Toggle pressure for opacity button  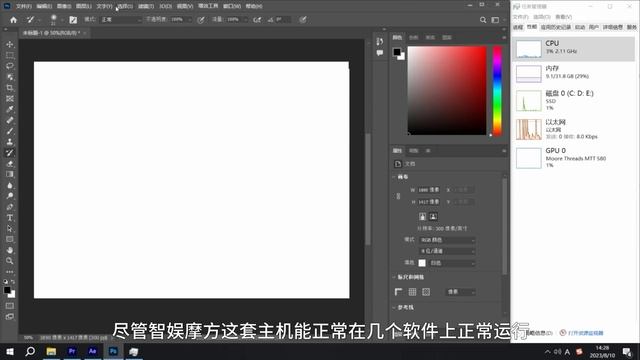point(201,20)
